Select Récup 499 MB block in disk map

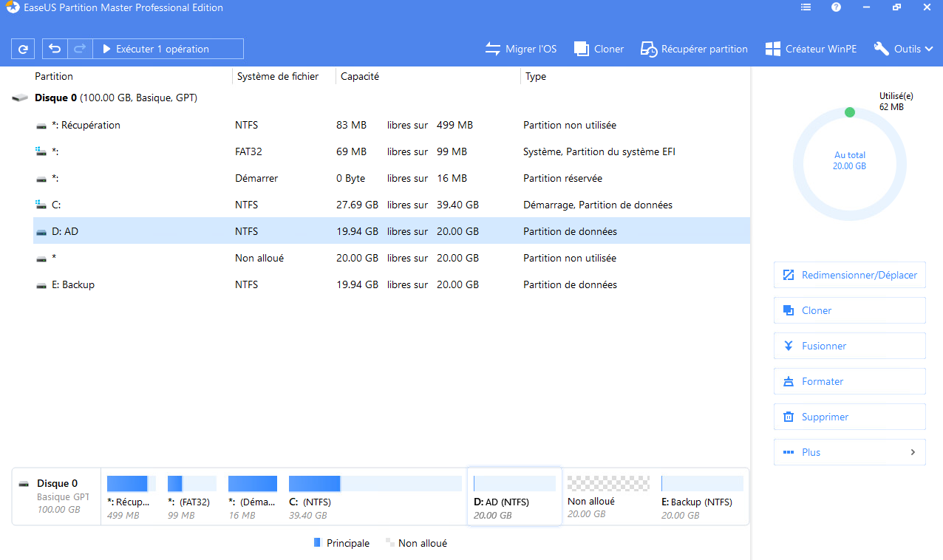click(x=131, y=497)
